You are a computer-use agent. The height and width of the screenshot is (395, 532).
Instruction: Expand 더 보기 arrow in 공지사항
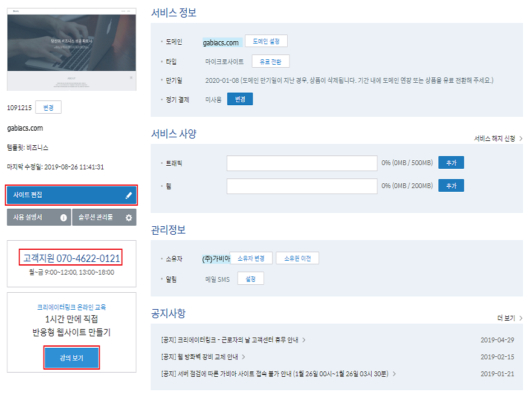521,318
